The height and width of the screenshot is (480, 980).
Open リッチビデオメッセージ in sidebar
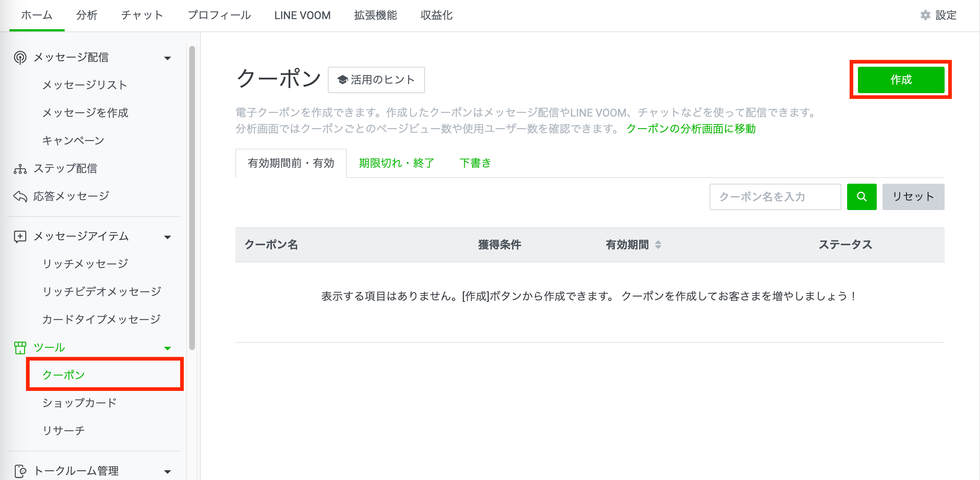101,292
